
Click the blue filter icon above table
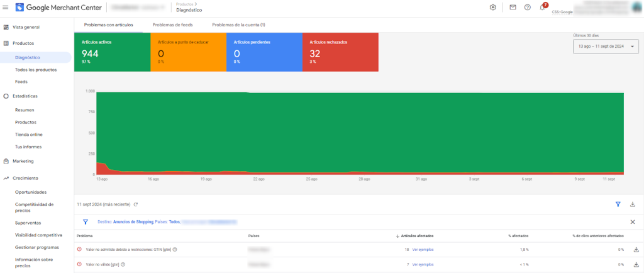click(618, 204)
